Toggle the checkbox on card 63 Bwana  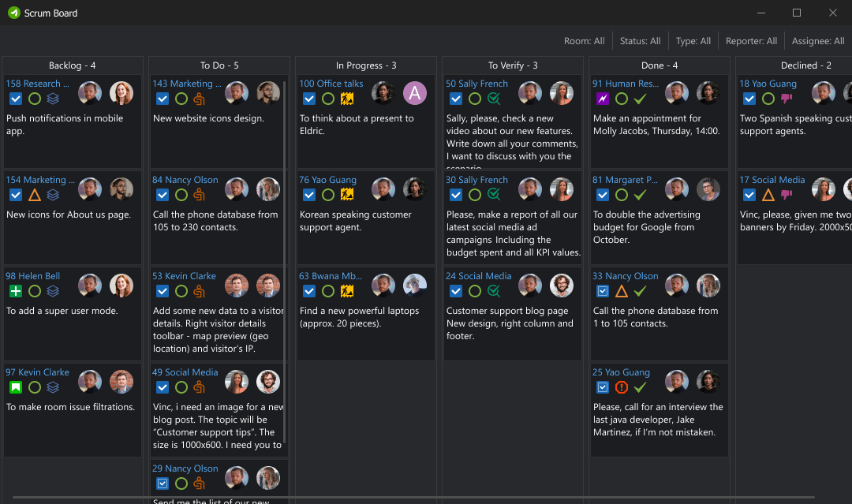[309, 291]
